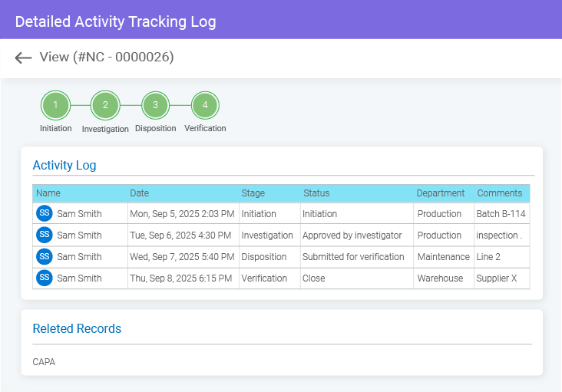This screenshot has height=392, width=562.
Task: Click Approved by investigator status
Action: point(352,236)
